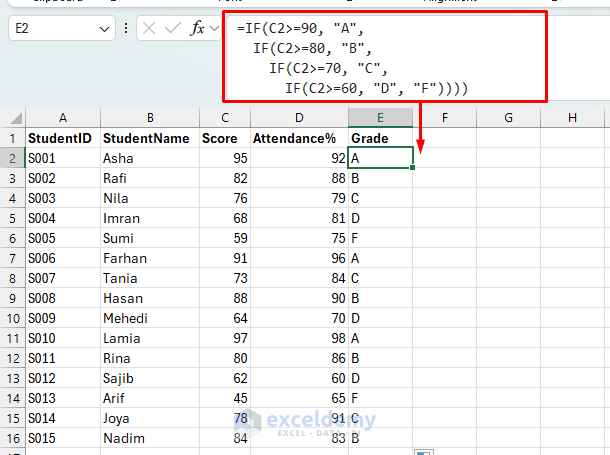610x455 pixels.
Task: Click cell containing S007
Action: [x=63, y=278]
